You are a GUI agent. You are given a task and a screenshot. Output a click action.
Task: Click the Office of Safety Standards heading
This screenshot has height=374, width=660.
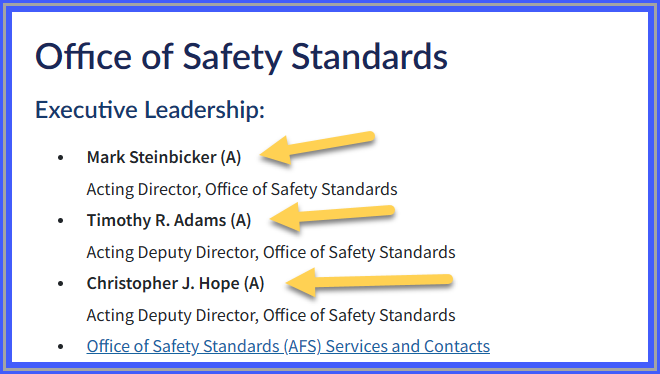point(241,57)
